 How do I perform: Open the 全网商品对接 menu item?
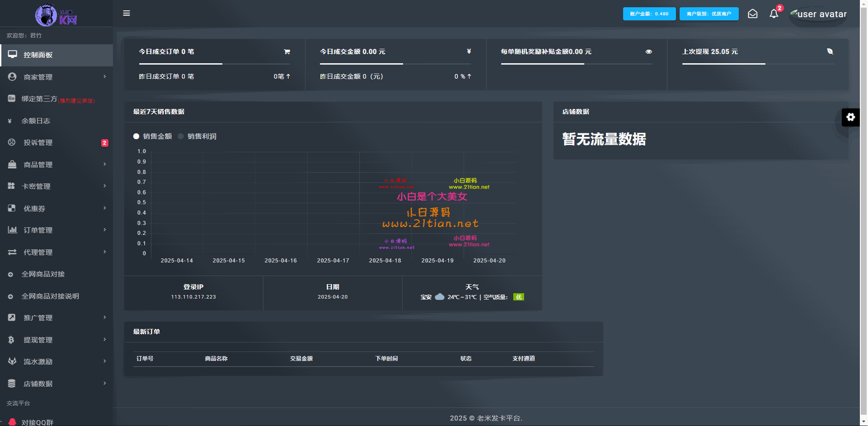(56, 274)
